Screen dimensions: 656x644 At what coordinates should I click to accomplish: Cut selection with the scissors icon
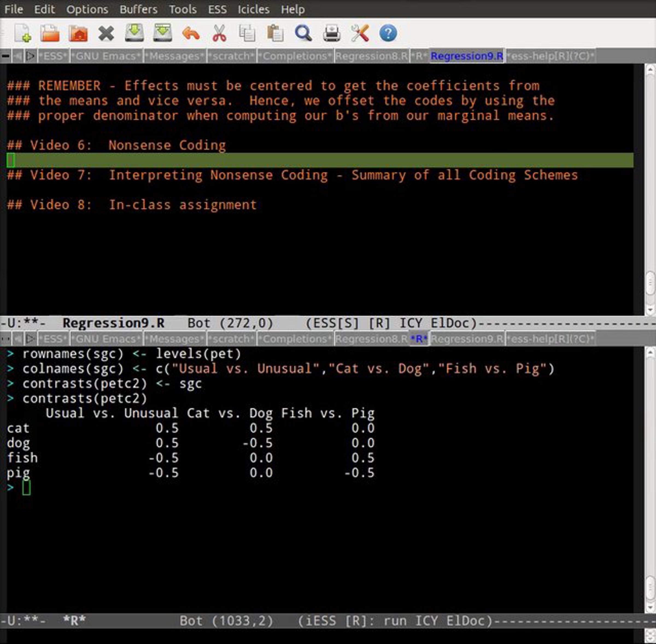click(x=219, y=33)
